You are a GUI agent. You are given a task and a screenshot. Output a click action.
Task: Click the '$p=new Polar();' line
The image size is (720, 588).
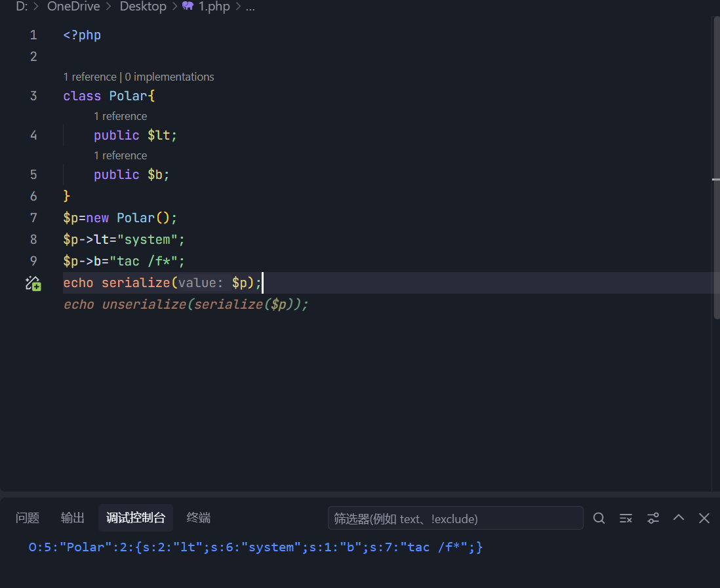pos(120,218)
